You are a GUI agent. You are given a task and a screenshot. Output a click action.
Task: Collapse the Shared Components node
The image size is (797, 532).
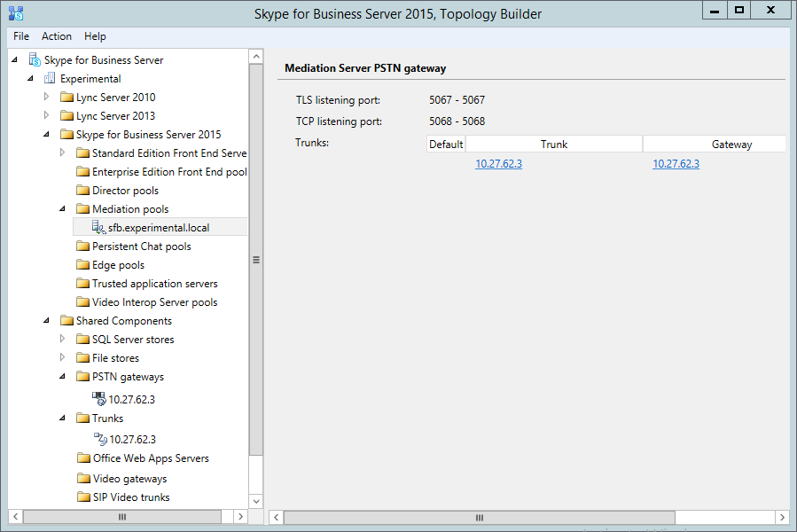pyautogui.click(x=46, y=321)
